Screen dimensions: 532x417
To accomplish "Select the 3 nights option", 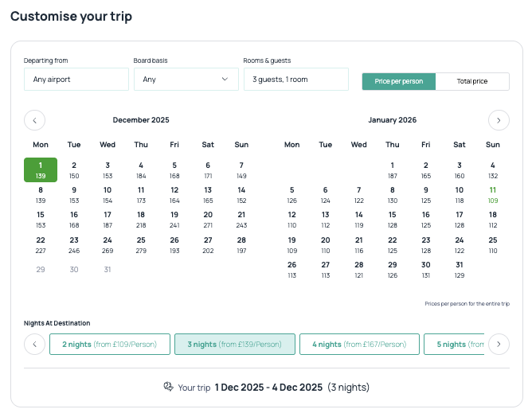I will tap(235, 344).
